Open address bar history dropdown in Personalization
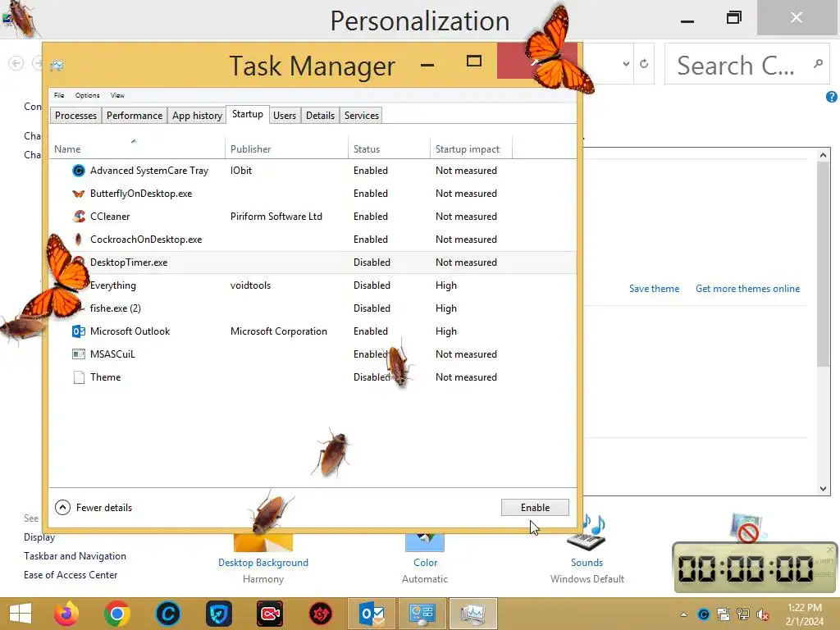Viewport: 840px width, 630px height. click(626, 64)
